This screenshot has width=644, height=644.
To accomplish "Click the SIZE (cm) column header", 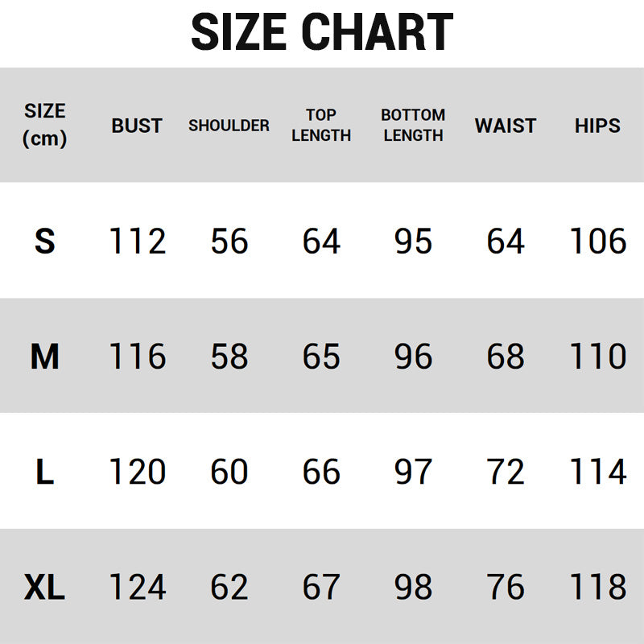I will point(45,125).
